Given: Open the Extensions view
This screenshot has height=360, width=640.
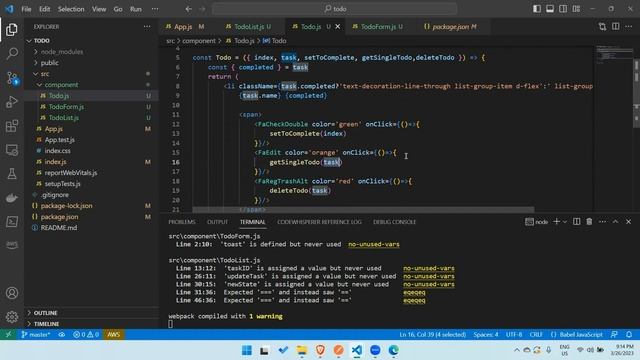Looking at the screenshot, I should click(x=12, y=126).
